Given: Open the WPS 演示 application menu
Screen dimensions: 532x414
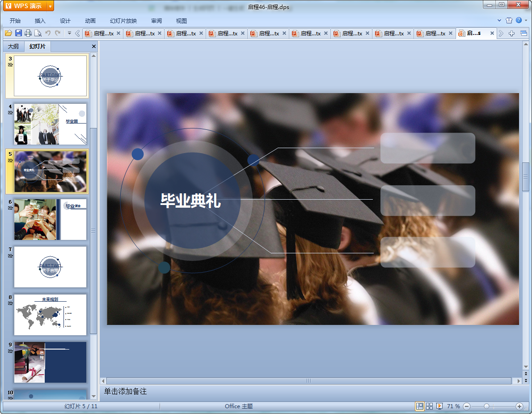Looking at the screenshot, I should (24, 6).
